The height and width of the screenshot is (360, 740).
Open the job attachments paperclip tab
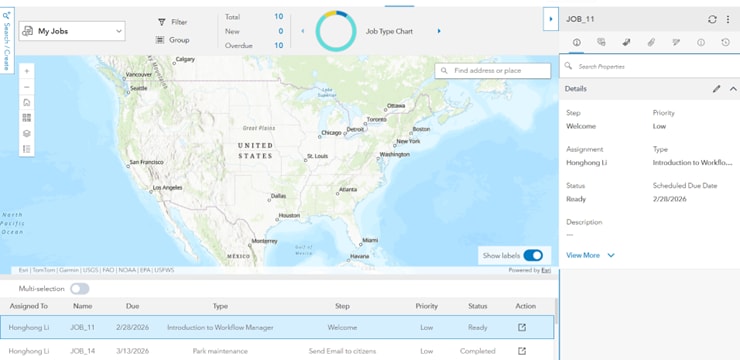coord(651,42)
